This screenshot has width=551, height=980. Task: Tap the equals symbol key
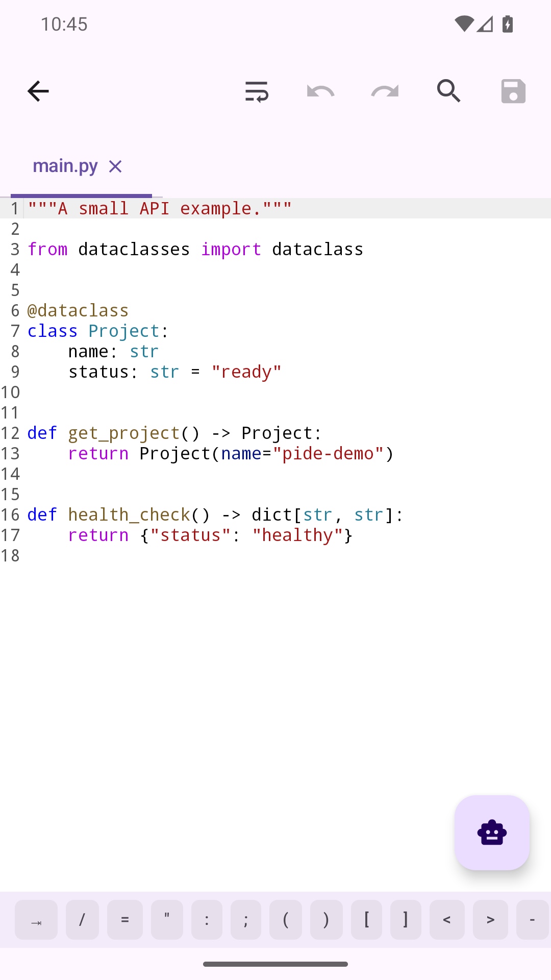(125, 920)
